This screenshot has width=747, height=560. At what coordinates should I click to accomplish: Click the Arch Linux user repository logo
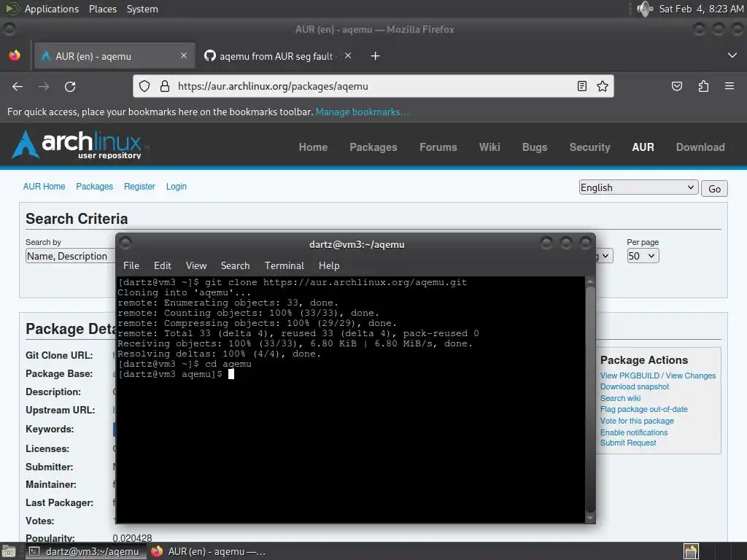pyautogui.click(x=80, y=144)
